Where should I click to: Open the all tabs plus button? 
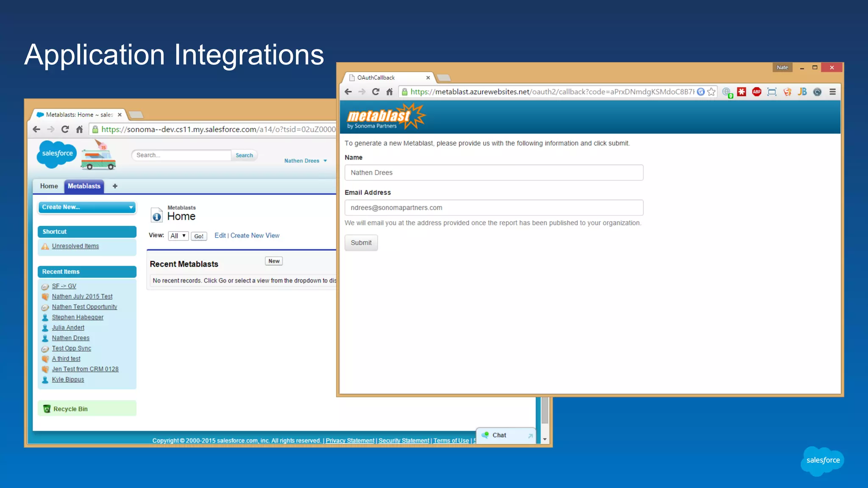115,186
